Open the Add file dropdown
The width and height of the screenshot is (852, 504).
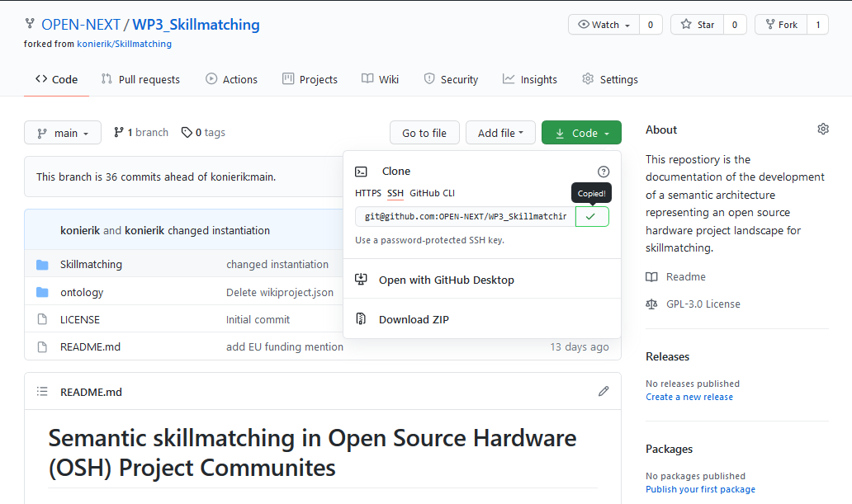(500, 133)
